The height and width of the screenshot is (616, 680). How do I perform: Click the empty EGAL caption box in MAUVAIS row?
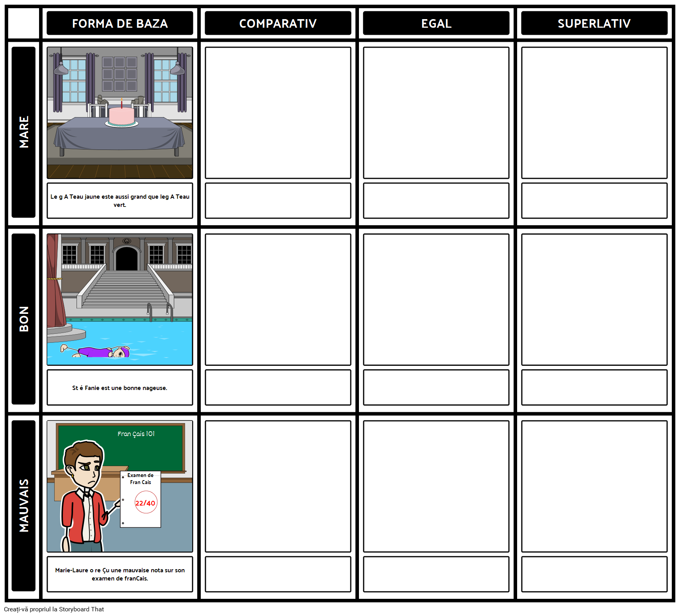pos(436,574)
